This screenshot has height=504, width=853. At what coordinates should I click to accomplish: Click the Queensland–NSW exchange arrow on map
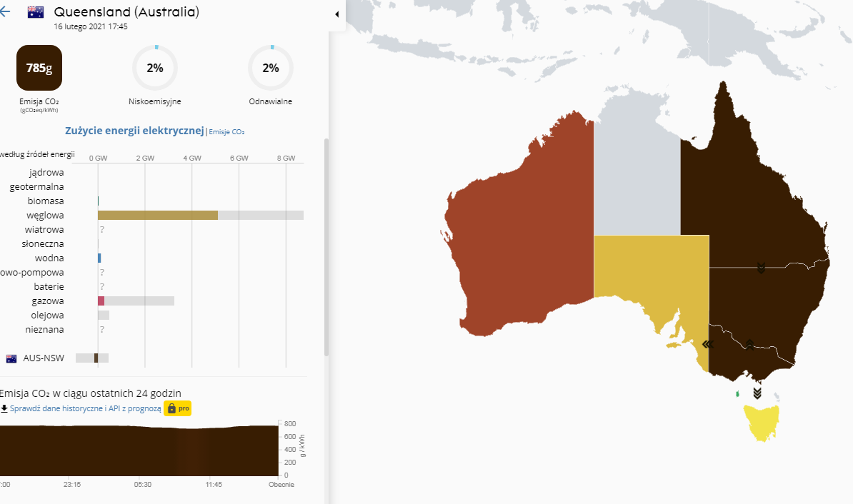[x=761, y=268]
